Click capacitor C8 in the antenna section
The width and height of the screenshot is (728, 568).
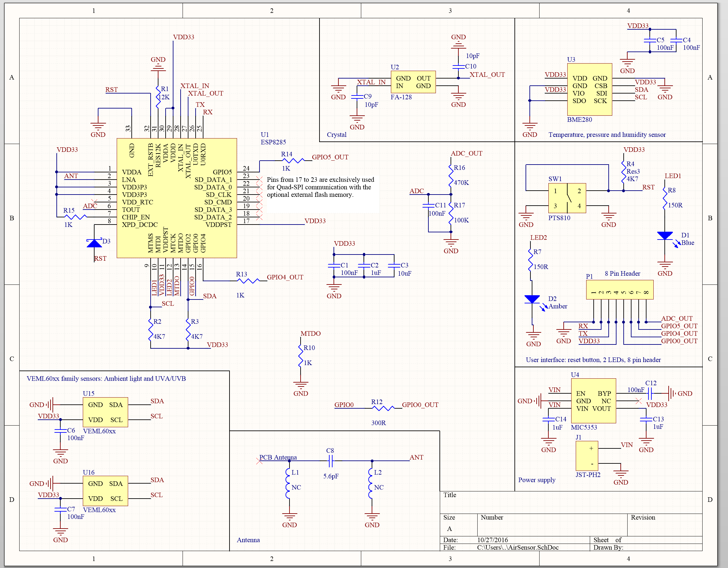click(x=330, y=461)
